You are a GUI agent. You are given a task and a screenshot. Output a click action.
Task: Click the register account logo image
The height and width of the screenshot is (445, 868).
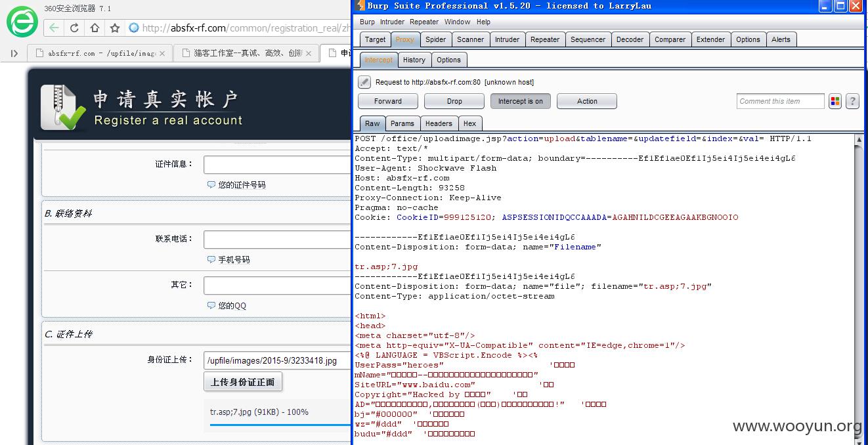coord(63,108)
